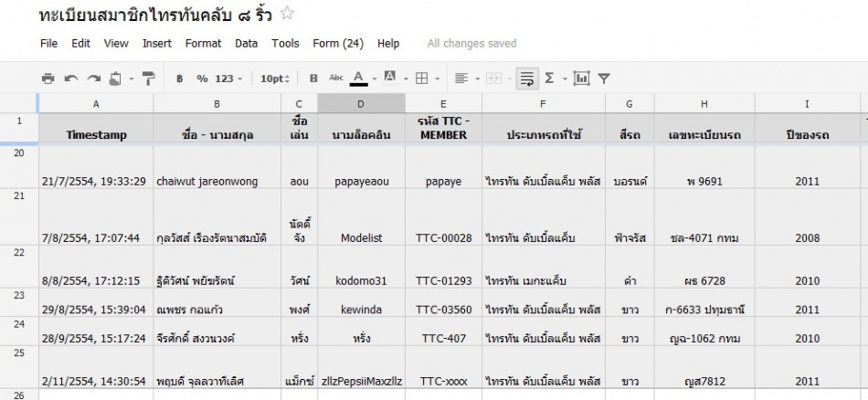Viewport: 868px width, 400px height.
Task: Redo the last undone action
Action: (93, 79)
